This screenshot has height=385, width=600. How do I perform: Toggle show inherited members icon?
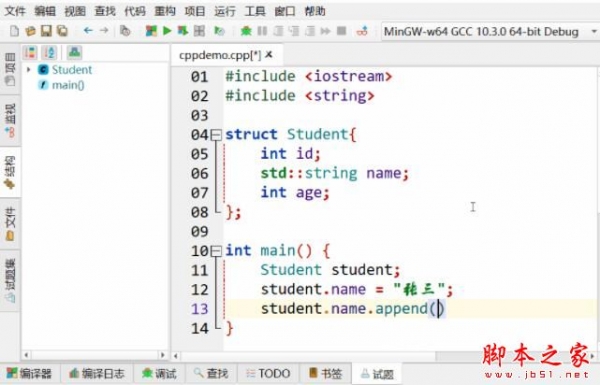coord(74,52)
